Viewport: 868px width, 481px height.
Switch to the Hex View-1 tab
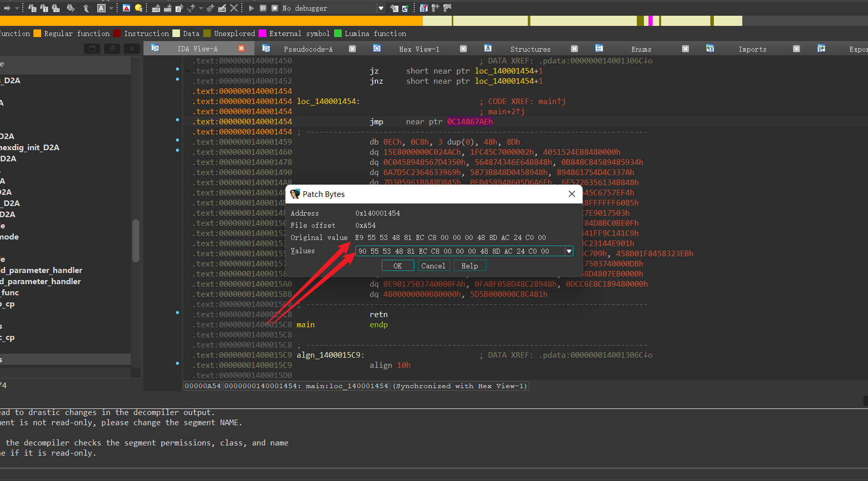click(419, 49)
